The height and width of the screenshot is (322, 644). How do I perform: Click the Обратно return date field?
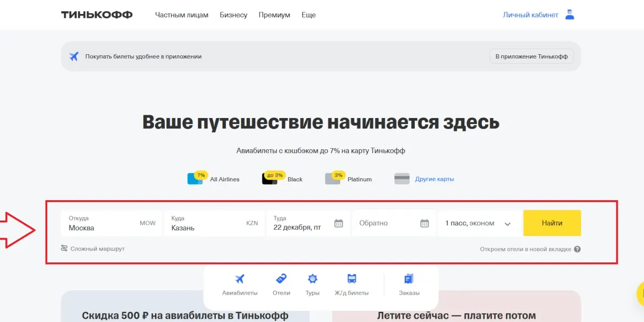393,223
